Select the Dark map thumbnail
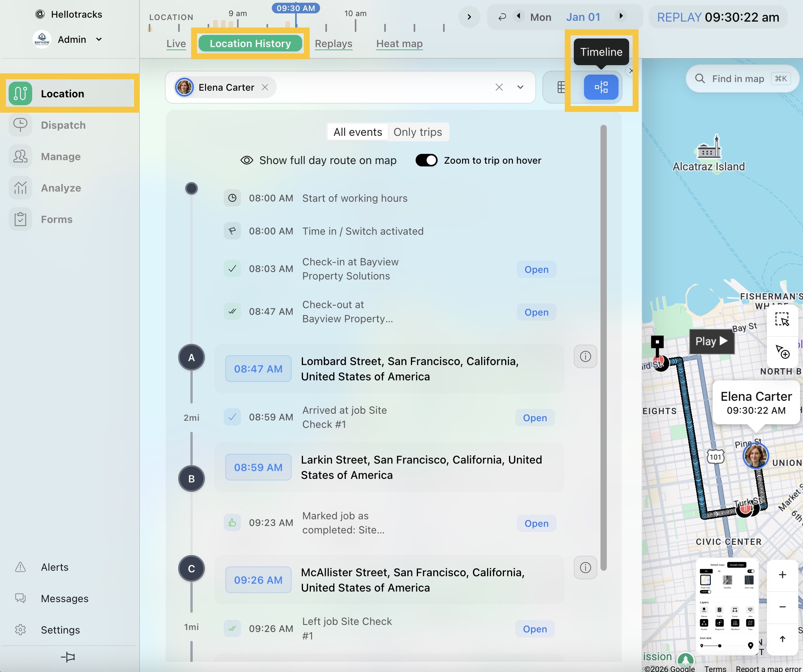The width and height of the screenshot is (803, 672). coord(749,580)
